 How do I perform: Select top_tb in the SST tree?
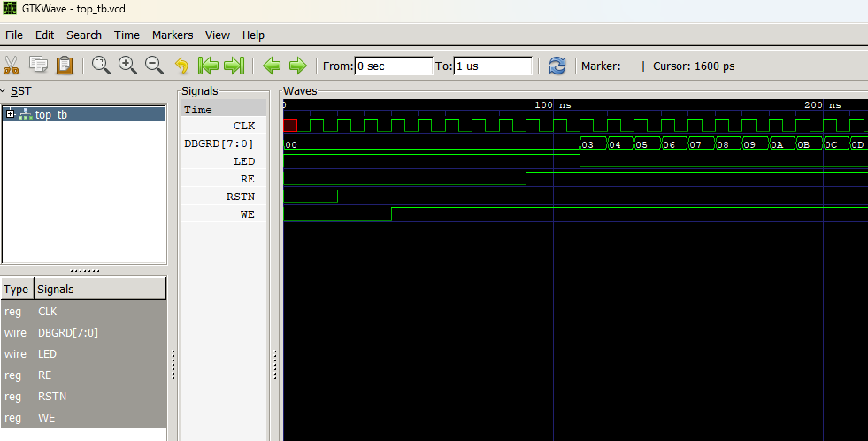pyautogui.click(x=83, y=114)
